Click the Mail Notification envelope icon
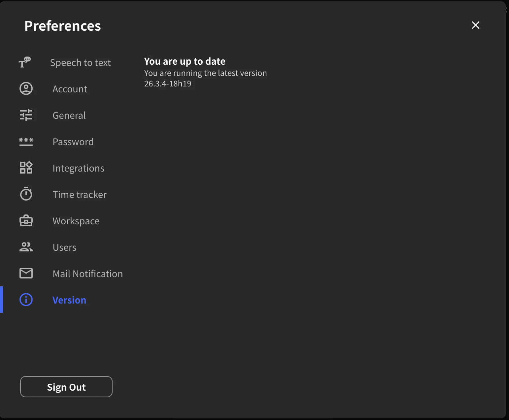Image resolution: width=509 pixels, height=420 pixels. pos(26,273)
